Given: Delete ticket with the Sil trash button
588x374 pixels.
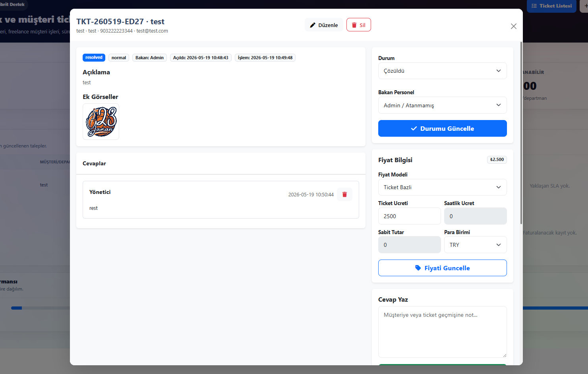Looking at the screenshot, I should coord(358,25).
